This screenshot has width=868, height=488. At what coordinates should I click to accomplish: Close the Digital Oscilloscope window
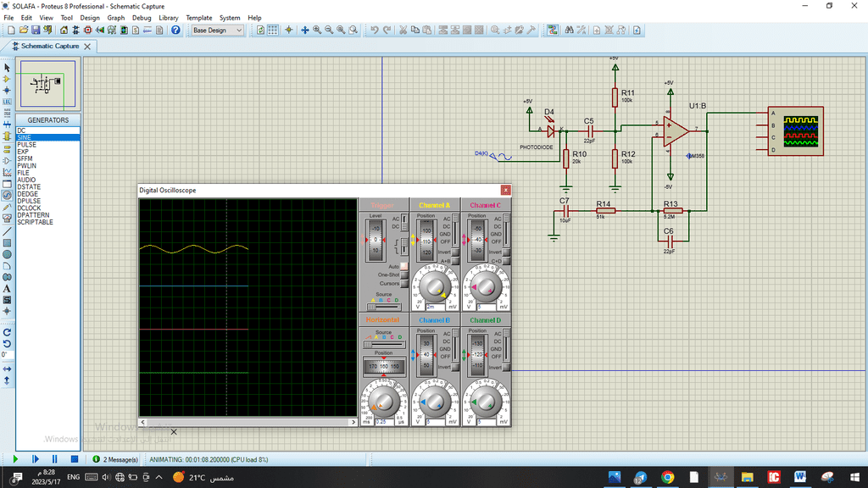[505, 191]
